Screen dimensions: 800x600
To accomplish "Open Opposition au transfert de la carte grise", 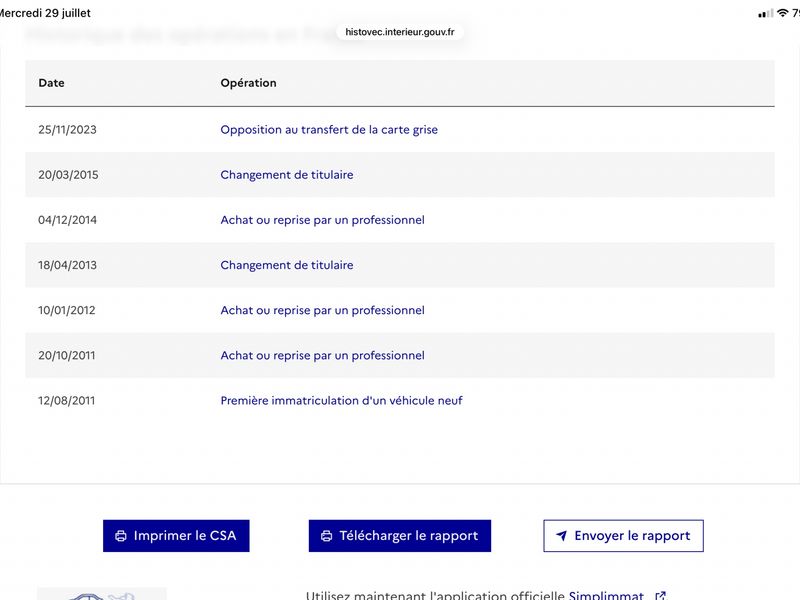I will pyautogui.click(x=329, y=130).
